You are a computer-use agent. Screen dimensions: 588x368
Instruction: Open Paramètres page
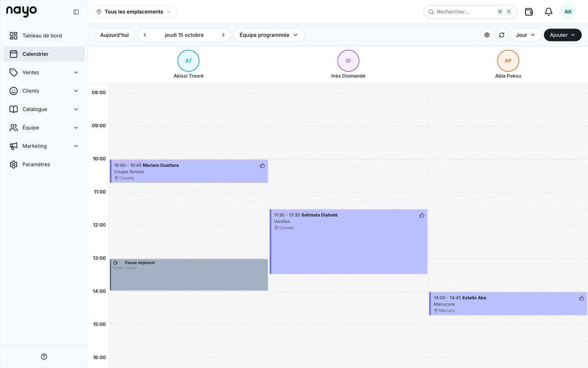44,164
